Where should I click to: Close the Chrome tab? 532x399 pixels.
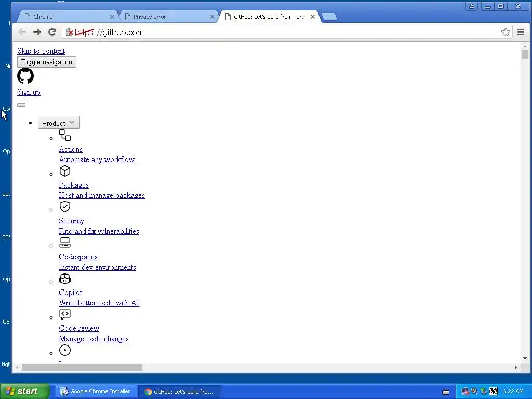pyautogui.click(x=112, y=16)
